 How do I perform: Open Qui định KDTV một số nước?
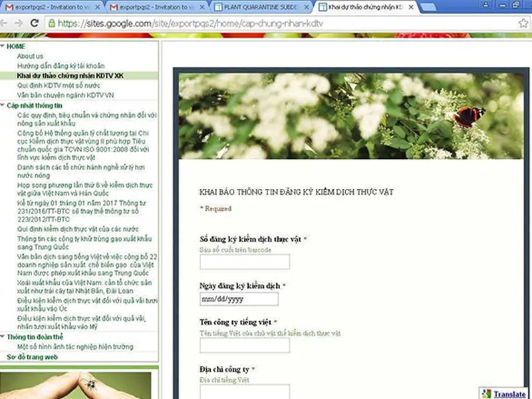[x=59, y=86]
